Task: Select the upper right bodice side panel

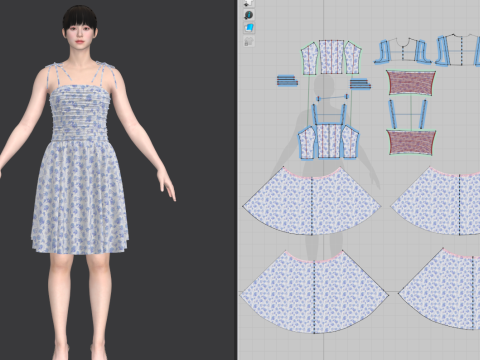Action: click(353, 58)
